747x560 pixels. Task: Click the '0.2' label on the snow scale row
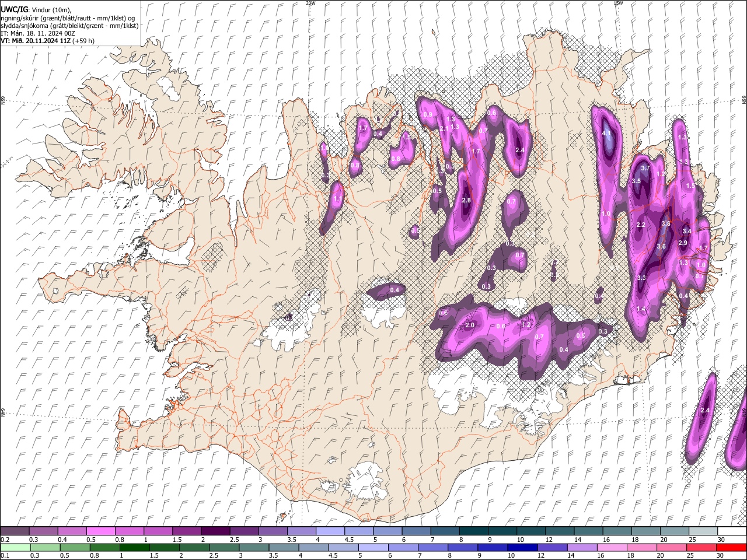[5, 540]
